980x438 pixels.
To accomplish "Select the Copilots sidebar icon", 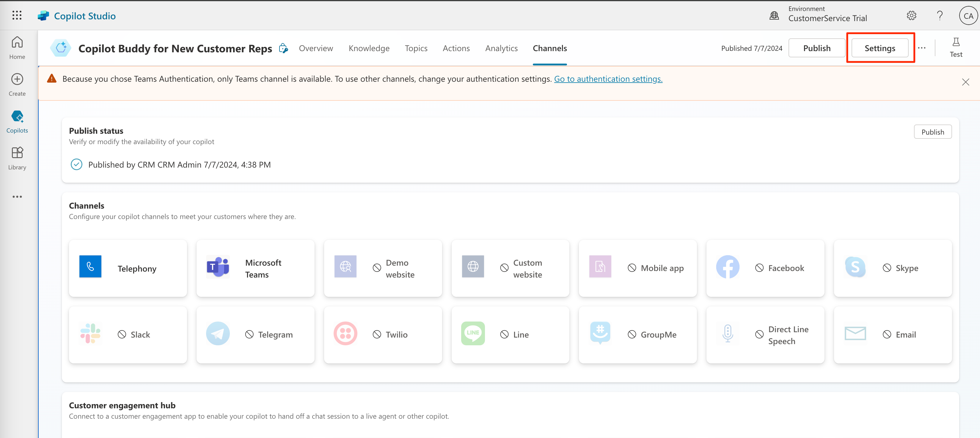I will pyautogui.click(x=17, y=121).
